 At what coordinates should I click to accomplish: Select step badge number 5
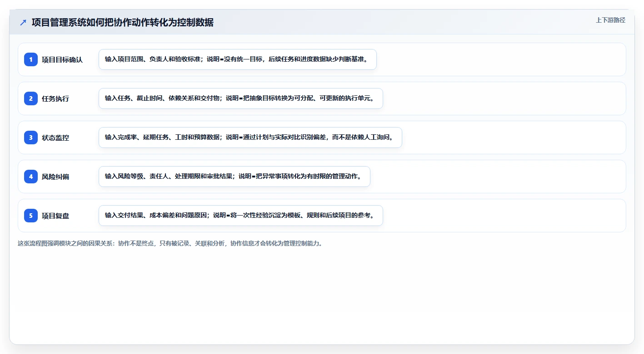tap(31, 216)
